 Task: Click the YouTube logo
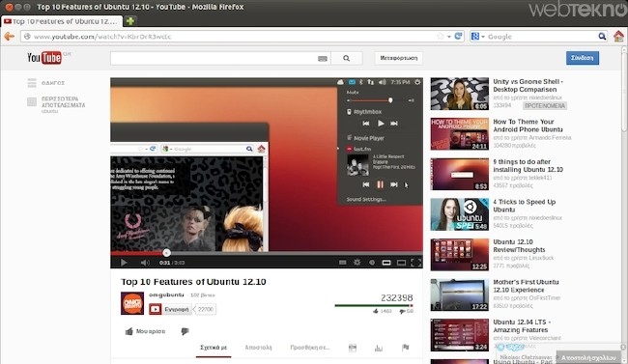44,58
